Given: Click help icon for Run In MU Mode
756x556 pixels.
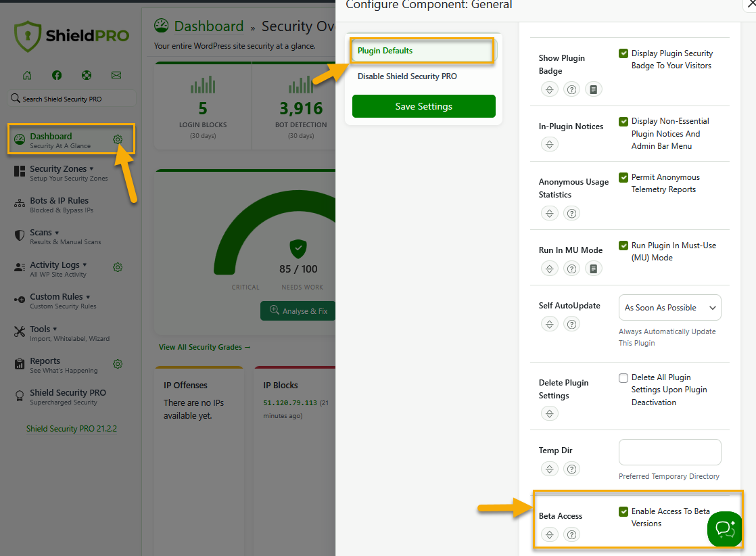Looking at the screenshot, I should 571,269.
